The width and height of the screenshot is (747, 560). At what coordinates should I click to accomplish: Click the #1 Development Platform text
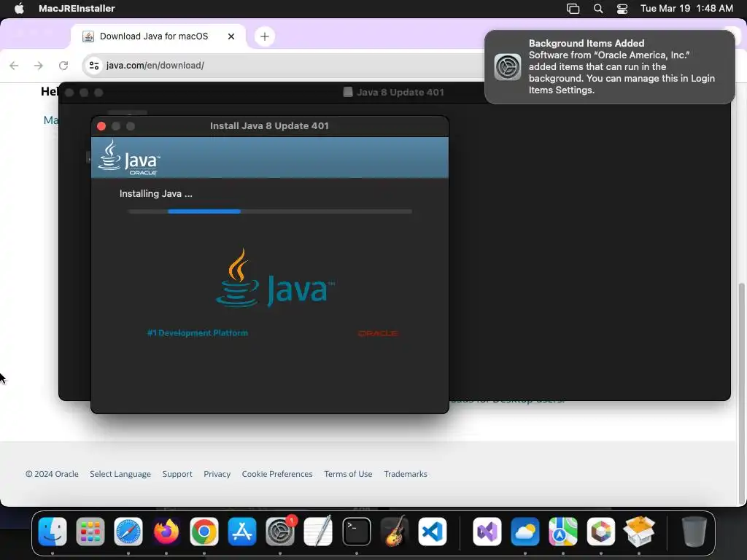click(197, 332)
